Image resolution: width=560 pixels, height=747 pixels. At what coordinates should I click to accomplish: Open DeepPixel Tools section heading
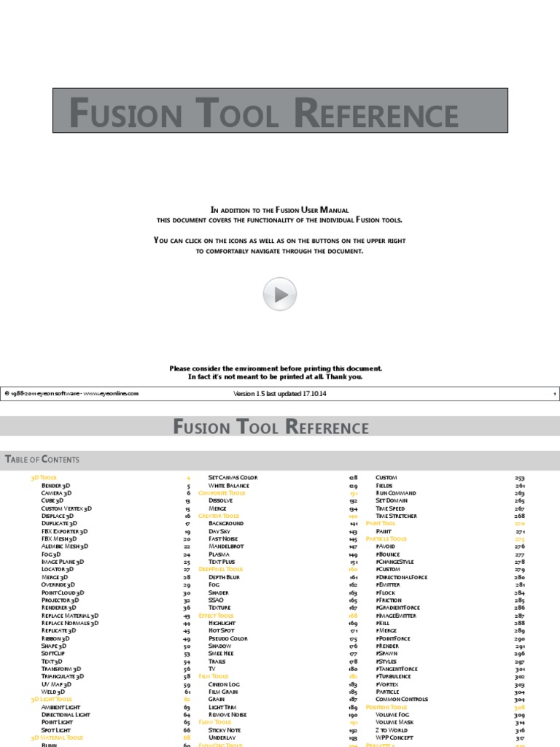coord(220,569)
